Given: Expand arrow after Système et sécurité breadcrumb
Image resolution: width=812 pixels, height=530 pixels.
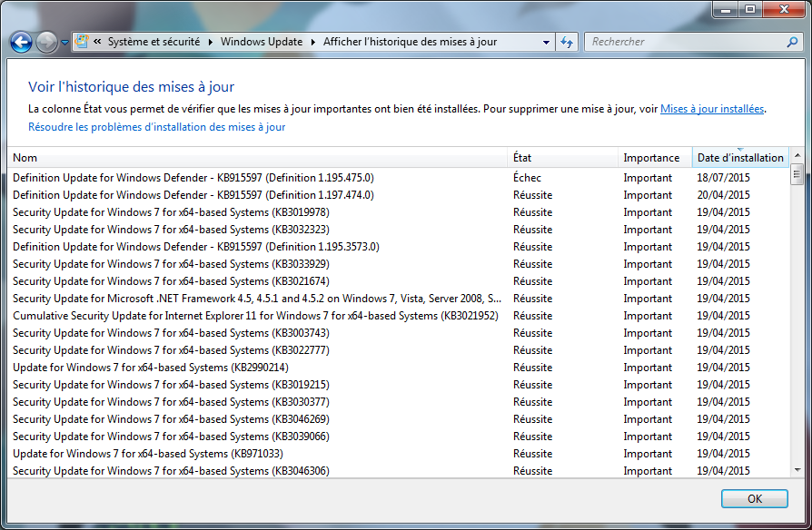Looking at the screenshot, I should coord(210,42).
